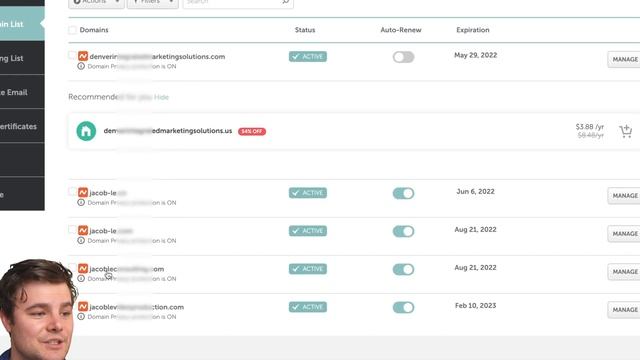Open the Actions dropdown

pyautogui.click(x=96, y=3)
